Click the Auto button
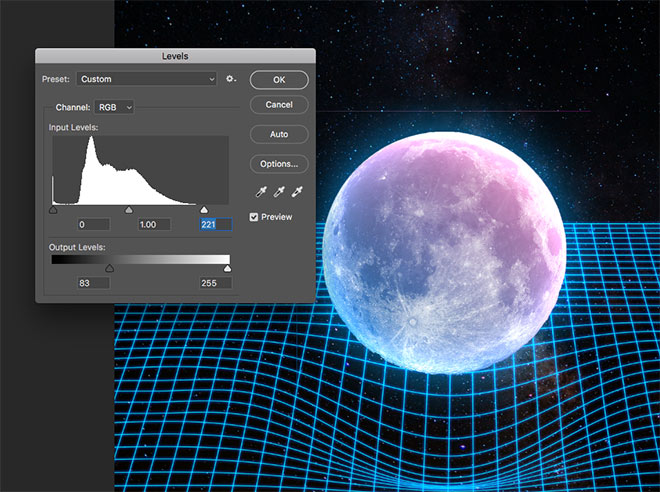The width and height of the screenshot is (660, 492). pyautogui.click(x=279, y=134)
